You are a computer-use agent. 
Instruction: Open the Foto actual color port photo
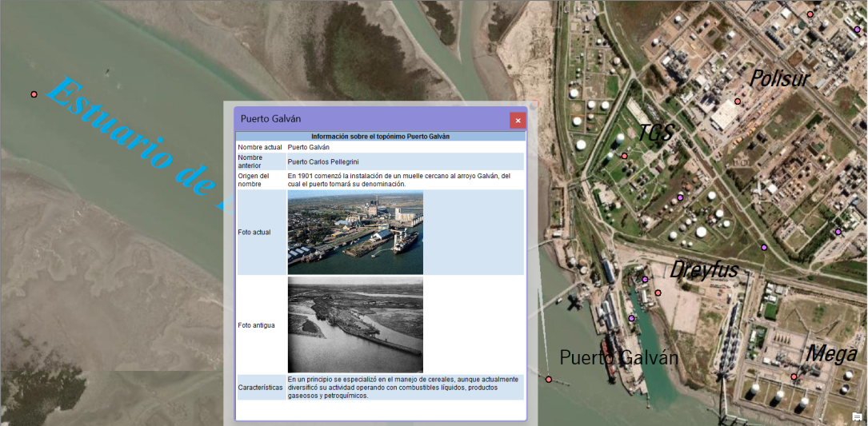pos(355,232)
